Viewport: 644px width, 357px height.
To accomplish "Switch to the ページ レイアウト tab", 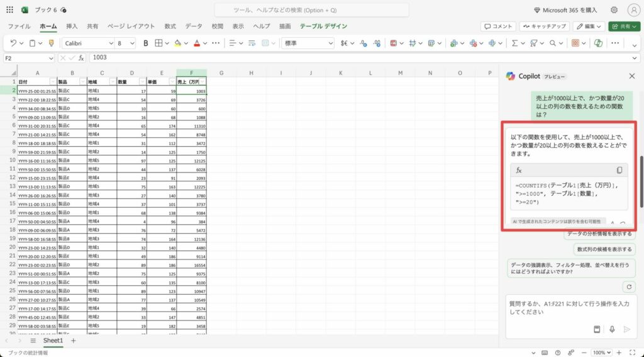I will click(x=131, y=26).
